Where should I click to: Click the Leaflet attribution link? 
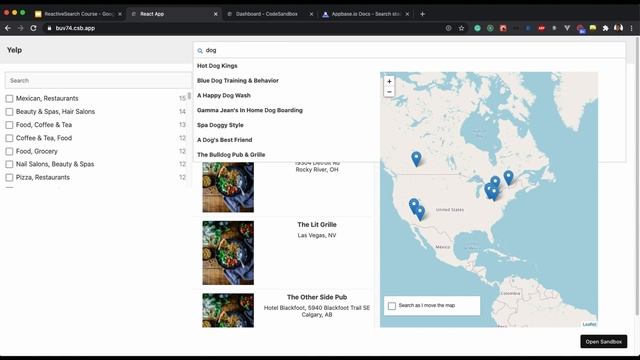[589, 324]
